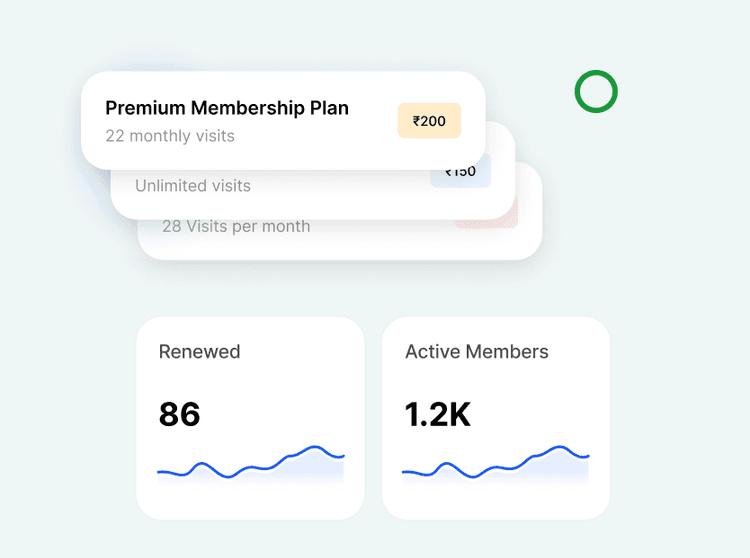Image resolution: width=750 pixels, height=558 pixels.
Task: Click the Active Members sparkline chart
Action: point(495,467)
